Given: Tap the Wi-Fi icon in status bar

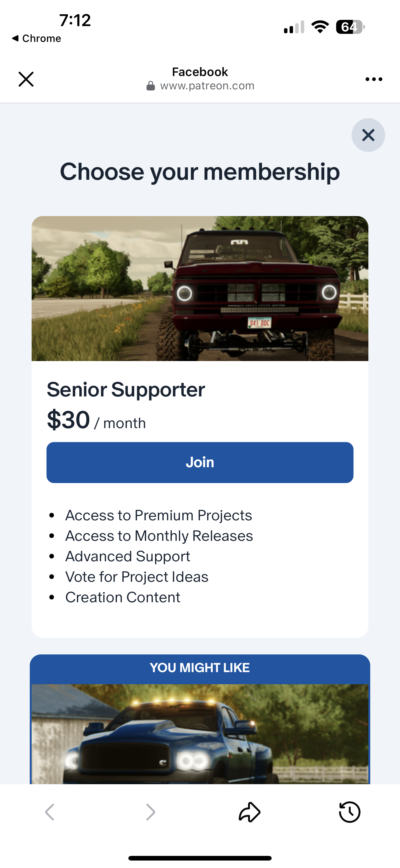Looking at the screenshot, I should [320, 27].
